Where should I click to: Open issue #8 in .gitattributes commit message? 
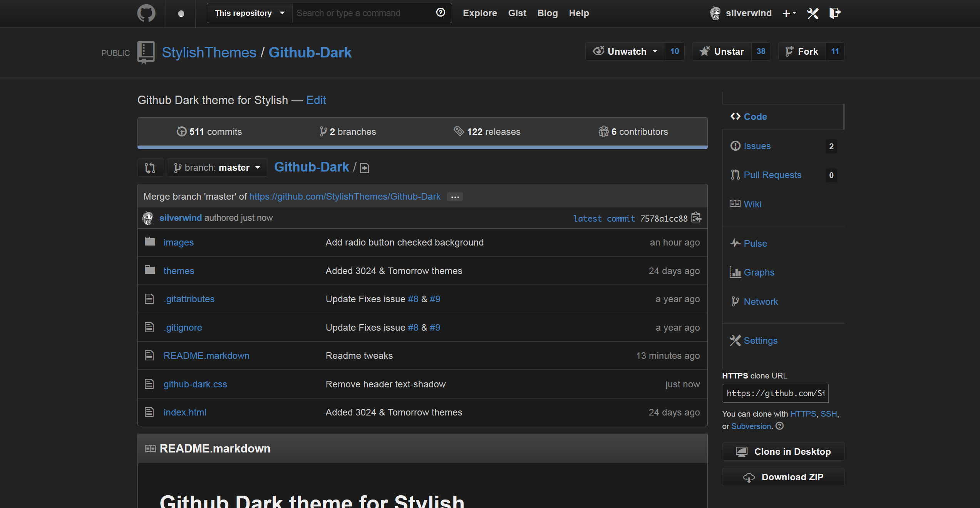413,299
